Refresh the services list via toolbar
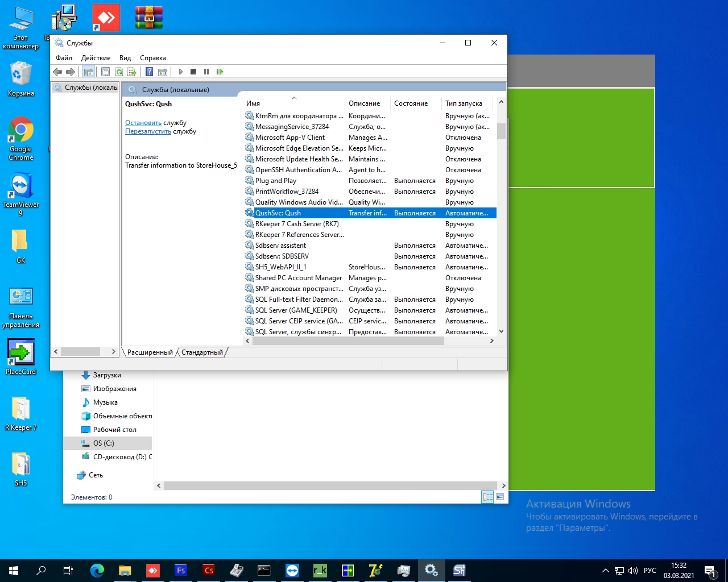 (119, 72)
